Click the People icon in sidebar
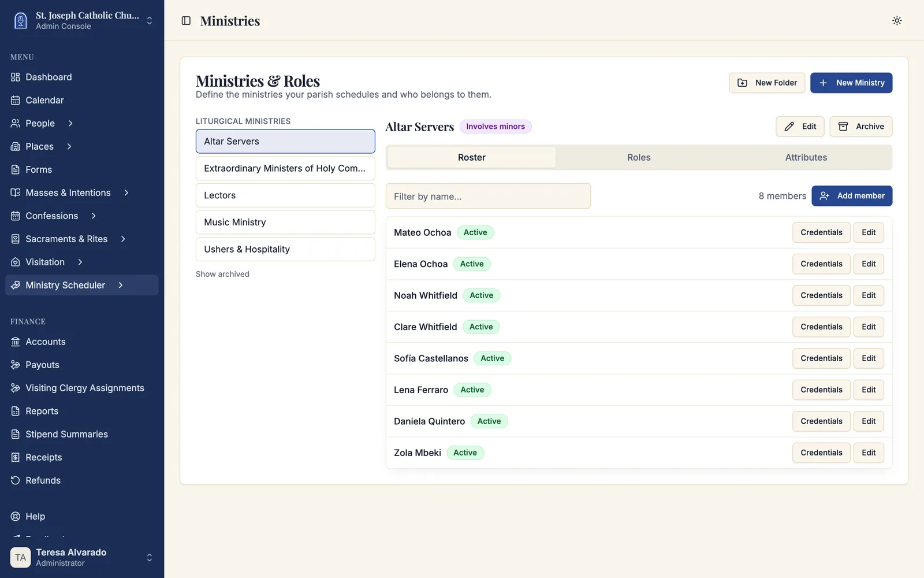Image resolution: width=924 pixels, height=578 pixels. tap(16, 124)
